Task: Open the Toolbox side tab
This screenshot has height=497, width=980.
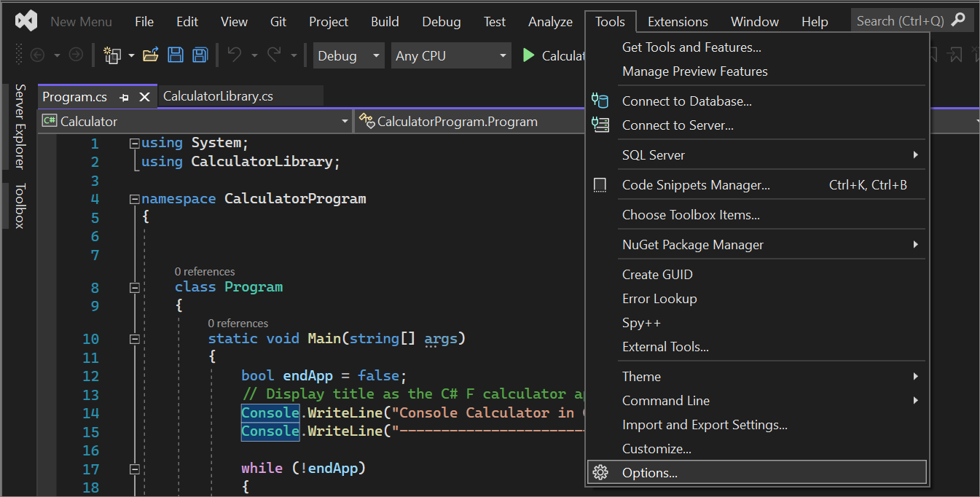Action: pyautogui.click(x=20, y=206)
